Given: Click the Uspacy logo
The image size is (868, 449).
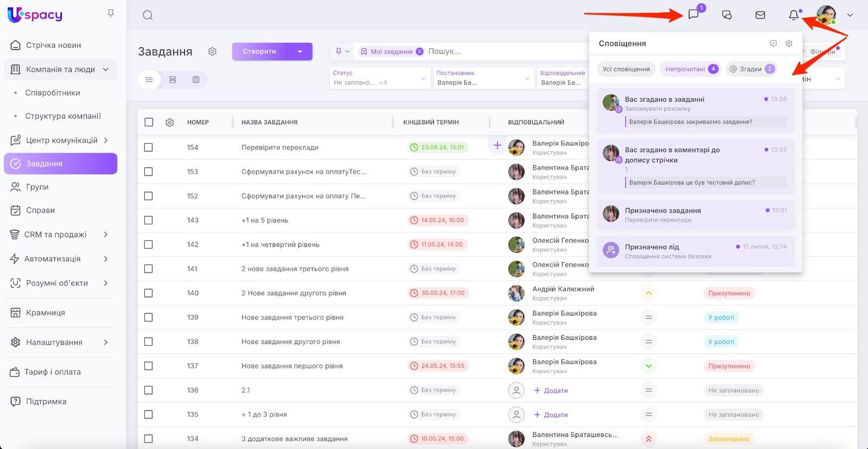Looking at the screenshot, I should point(35,15).
